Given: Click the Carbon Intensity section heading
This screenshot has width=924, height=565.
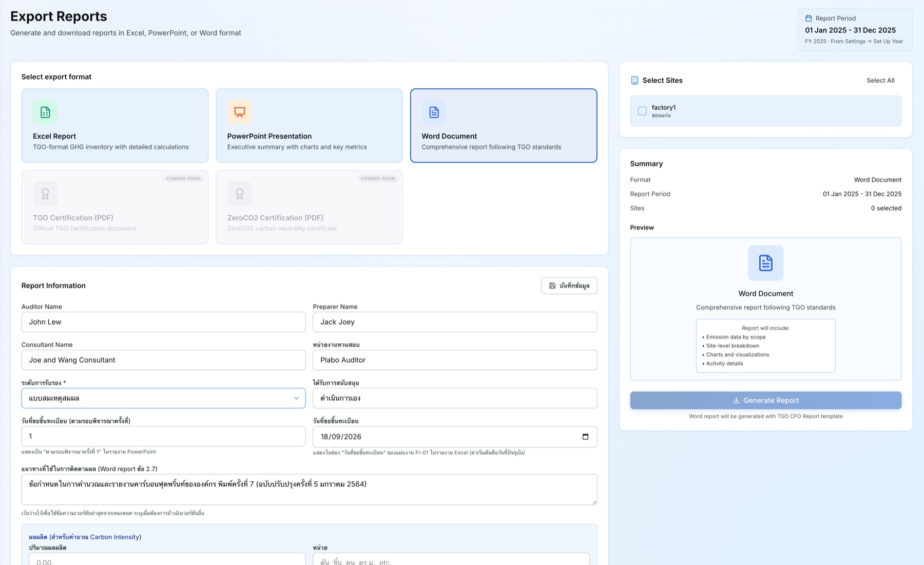Looking at the screenshot, I should click(85, 537).
